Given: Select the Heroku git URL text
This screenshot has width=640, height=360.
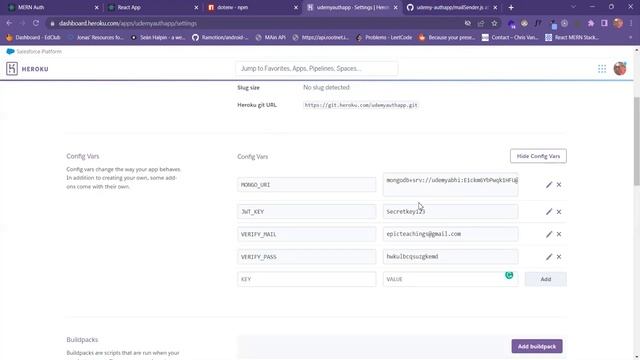Looking at the screenshot, I should [361, 105].
